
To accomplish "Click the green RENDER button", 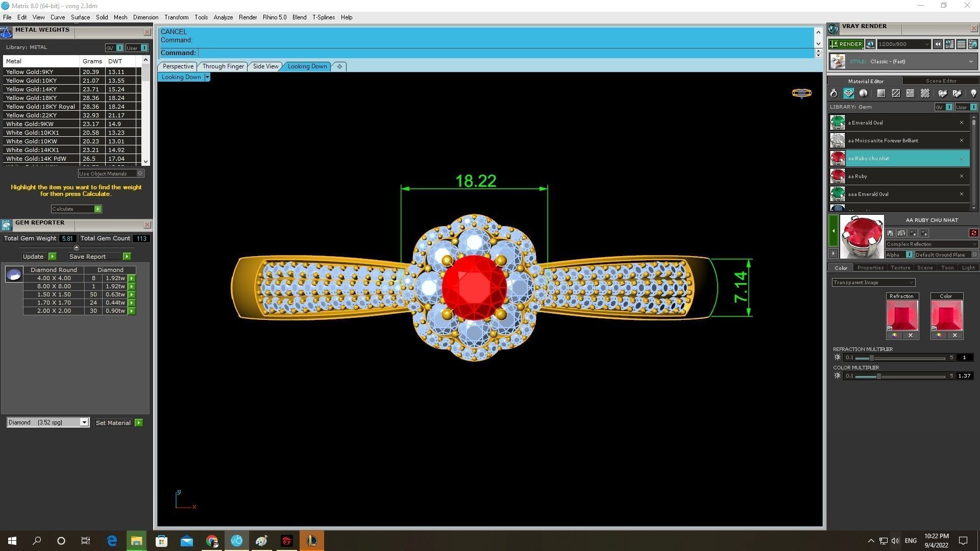I will pos(846,44).
